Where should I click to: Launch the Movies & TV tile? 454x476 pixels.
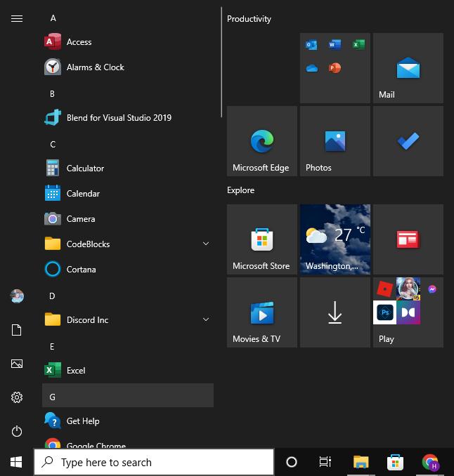[262, 312]
